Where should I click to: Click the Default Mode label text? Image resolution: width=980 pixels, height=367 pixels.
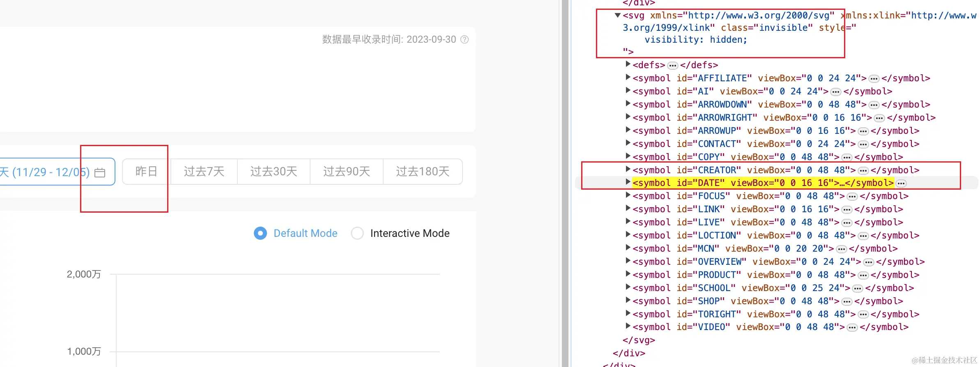tap(306, 233)
